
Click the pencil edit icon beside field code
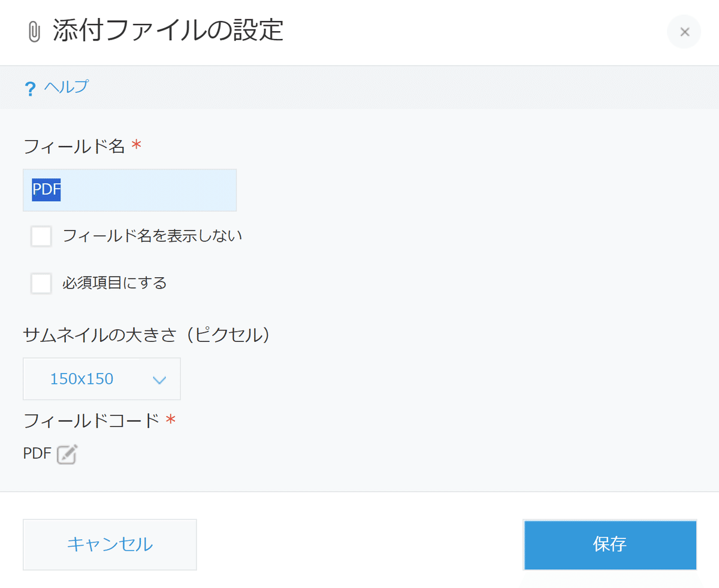click(x=67, y=454)
